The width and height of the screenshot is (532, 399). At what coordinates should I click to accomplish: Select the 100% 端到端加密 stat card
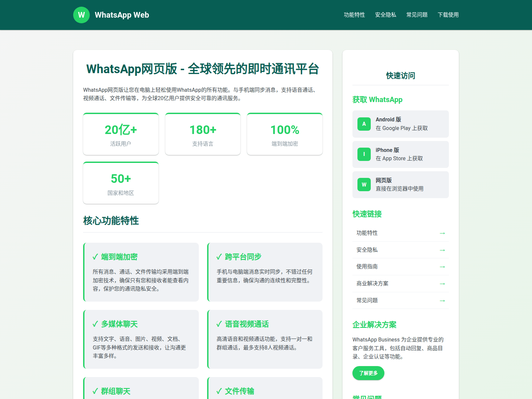(x=285, y=134)
